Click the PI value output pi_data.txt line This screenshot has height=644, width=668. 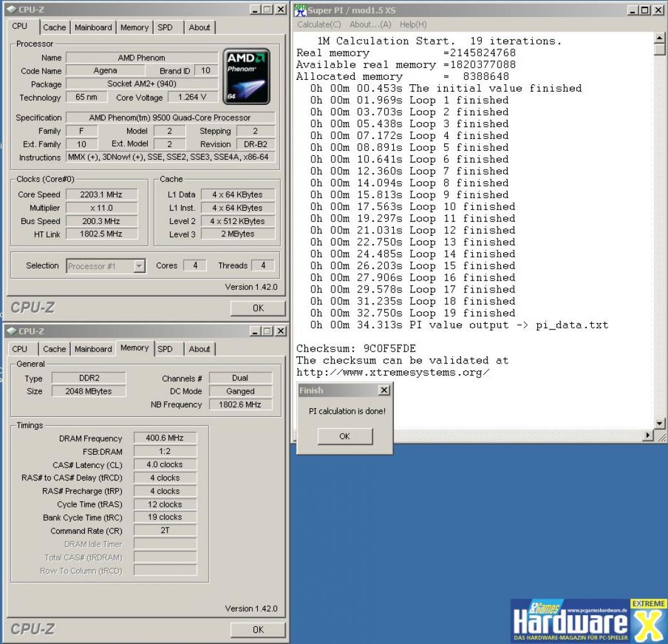[x=459, y=325]
